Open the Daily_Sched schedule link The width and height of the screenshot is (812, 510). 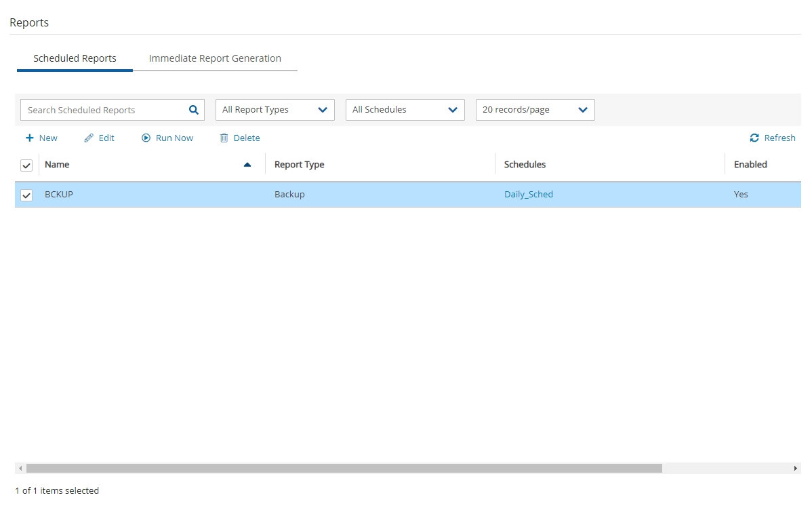[528, 195]
